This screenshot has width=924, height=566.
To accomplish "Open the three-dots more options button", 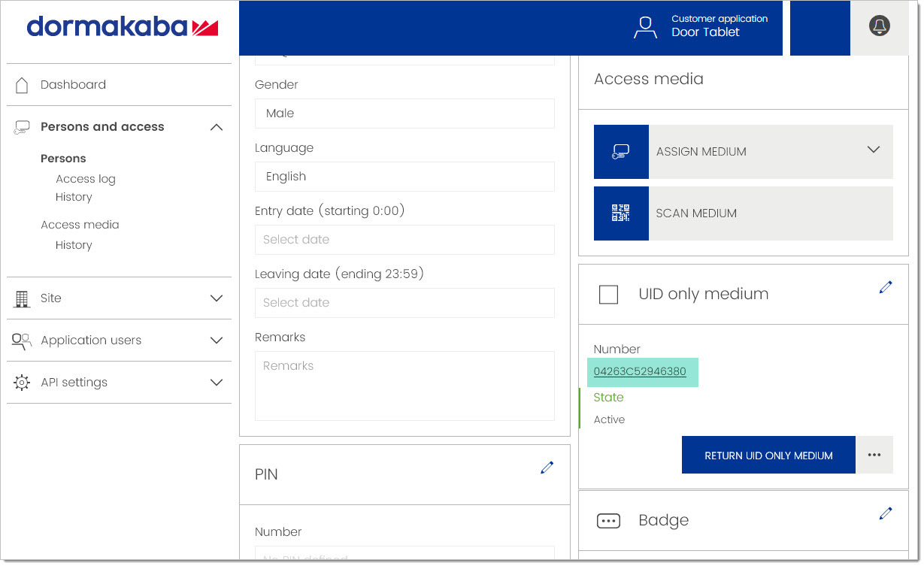I will pos(874,455).
